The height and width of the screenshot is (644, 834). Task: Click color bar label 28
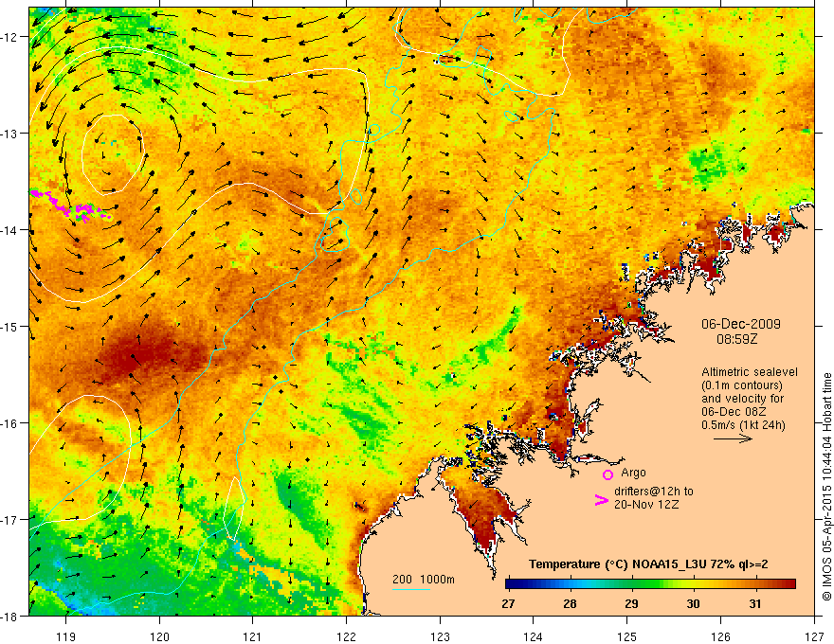[x=571, y=603]
